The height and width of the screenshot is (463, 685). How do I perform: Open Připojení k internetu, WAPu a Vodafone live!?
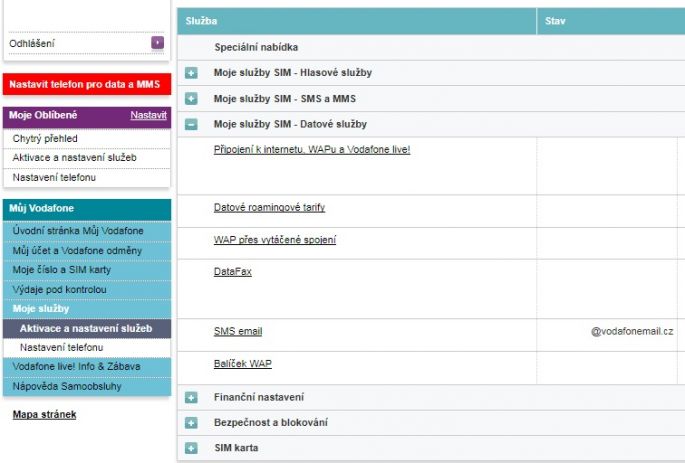click(x=312, y=149)
